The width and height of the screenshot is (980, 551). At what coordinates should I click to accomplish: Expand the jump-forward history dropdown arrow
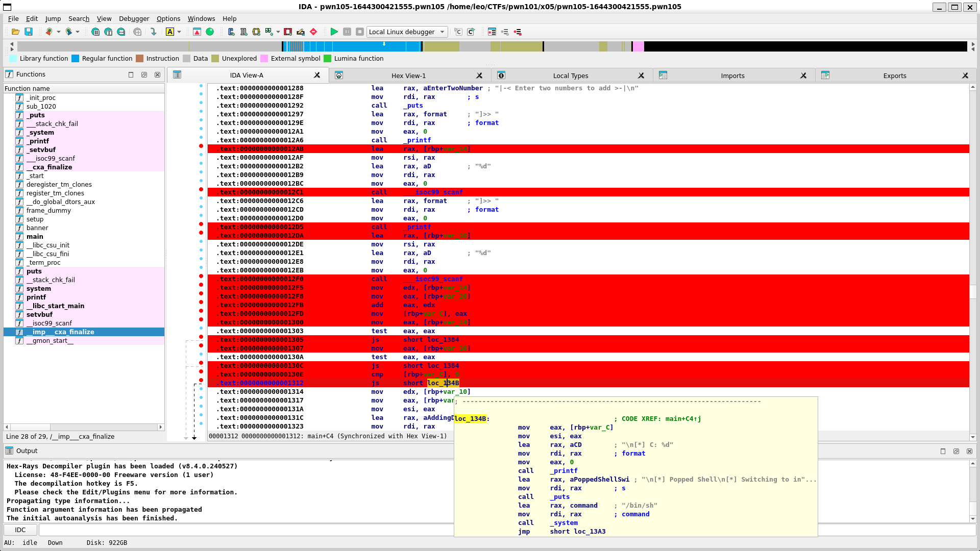(78, 32)
